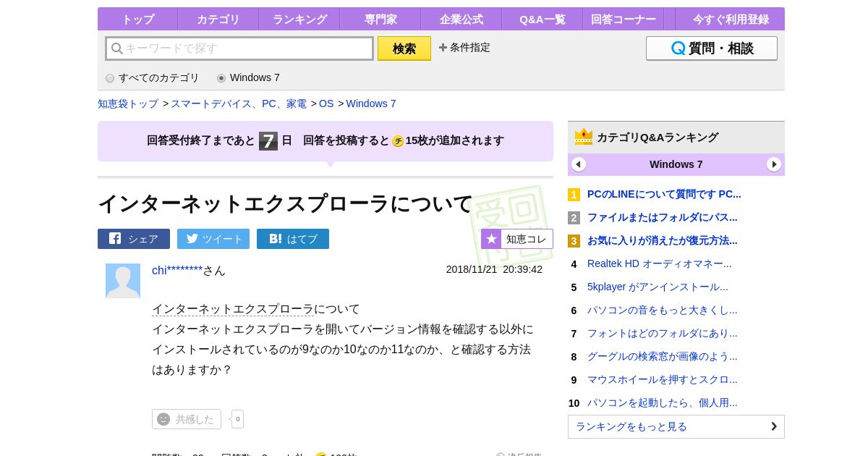
Task: Click the chi user avatar image
Action: (123, 281)
